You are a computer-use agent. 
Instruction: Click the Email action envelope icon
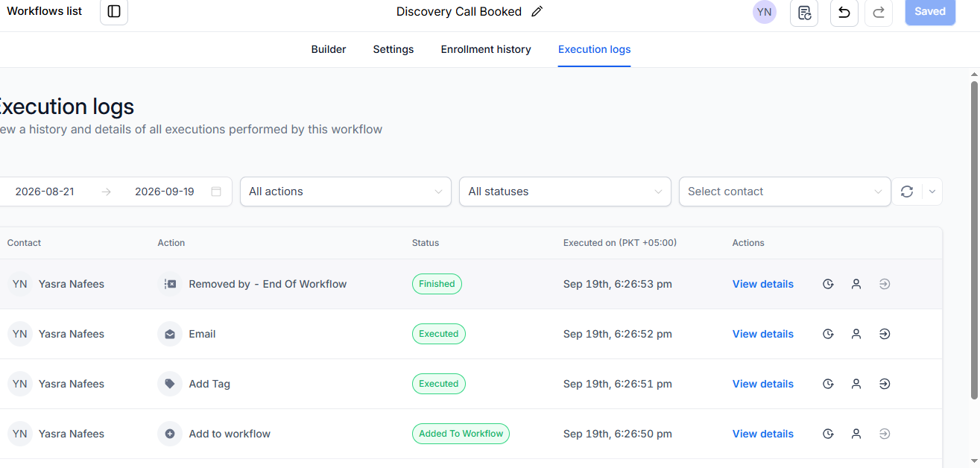170,334
